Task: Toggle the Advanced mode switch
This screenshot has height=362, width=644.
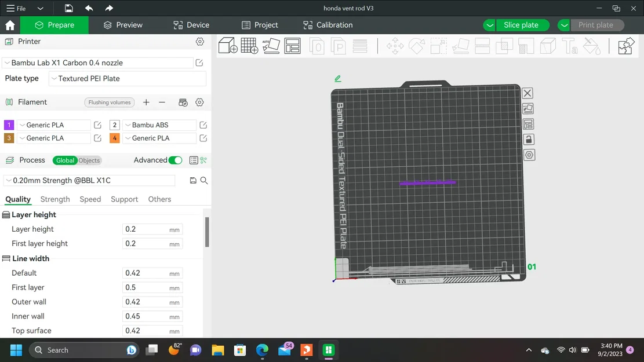Action: [x=175, y=160]
